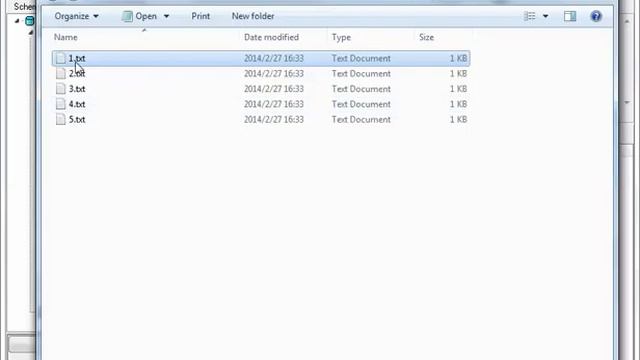Create a New folder
This screenshot has height=360, width=640.
[x=253, y=16]
